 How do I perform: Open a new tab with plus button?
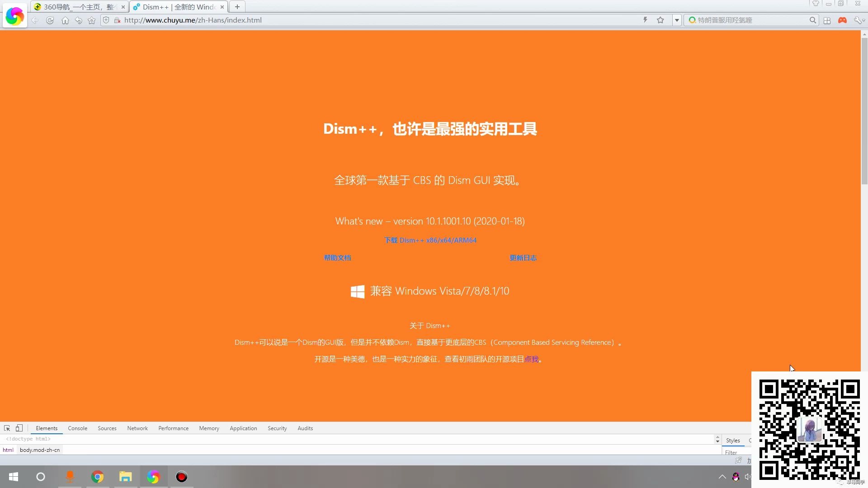click(237, 7)
